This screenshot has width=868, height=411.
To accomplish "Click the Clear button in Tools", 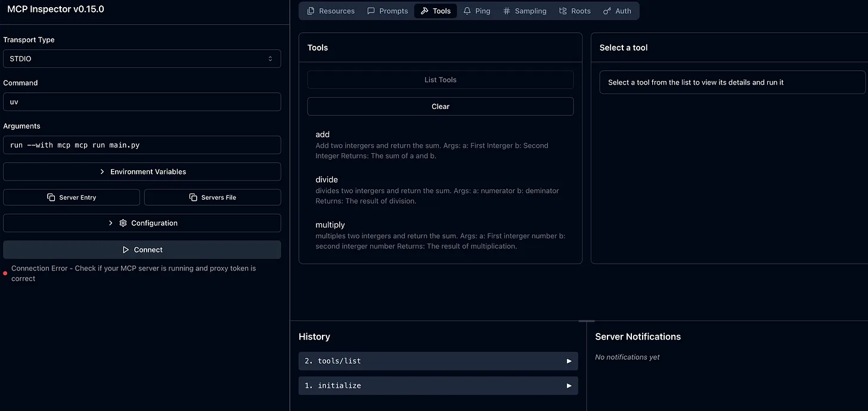I will click(440, 107).
